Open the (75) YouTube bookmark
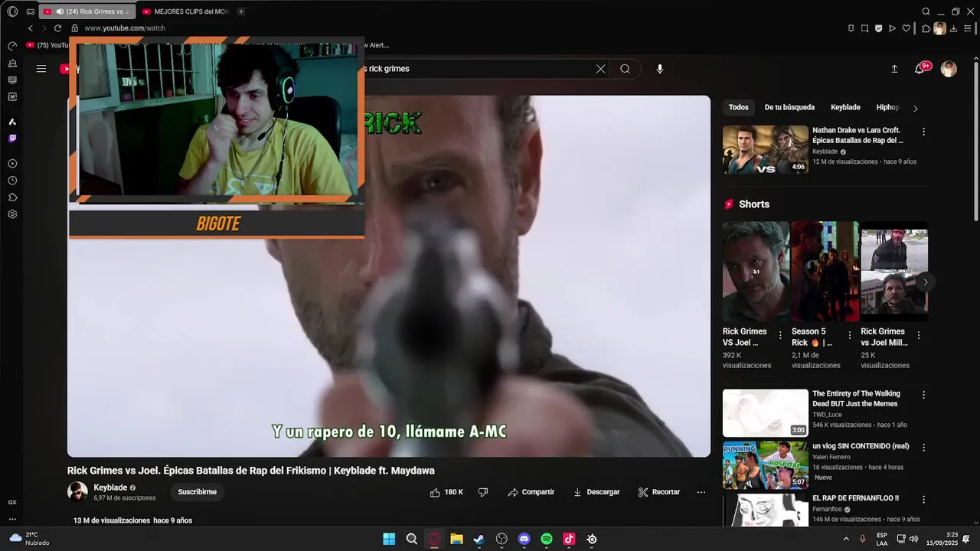 pos(47,45)
